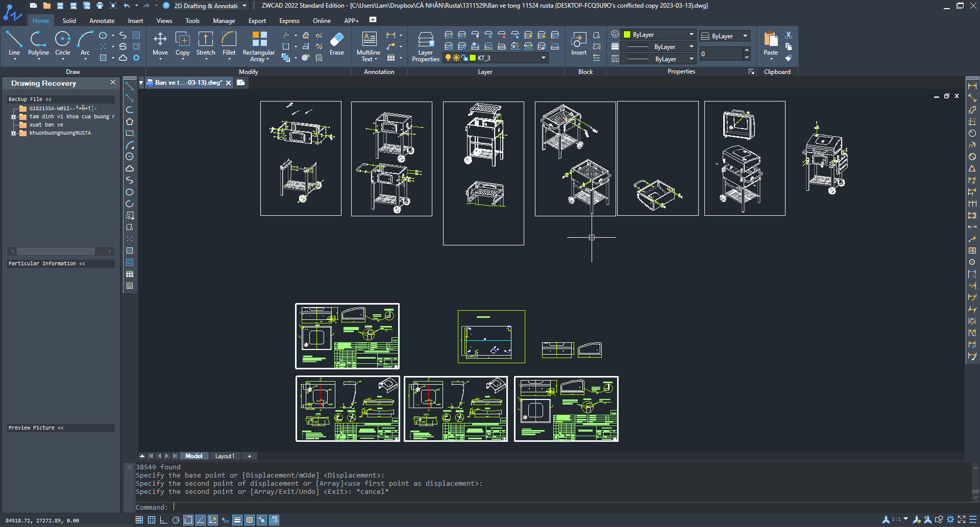This screenshot has width=980, height=527.
Task: Collapse the Particular Information section
Action: click(82, 264)
